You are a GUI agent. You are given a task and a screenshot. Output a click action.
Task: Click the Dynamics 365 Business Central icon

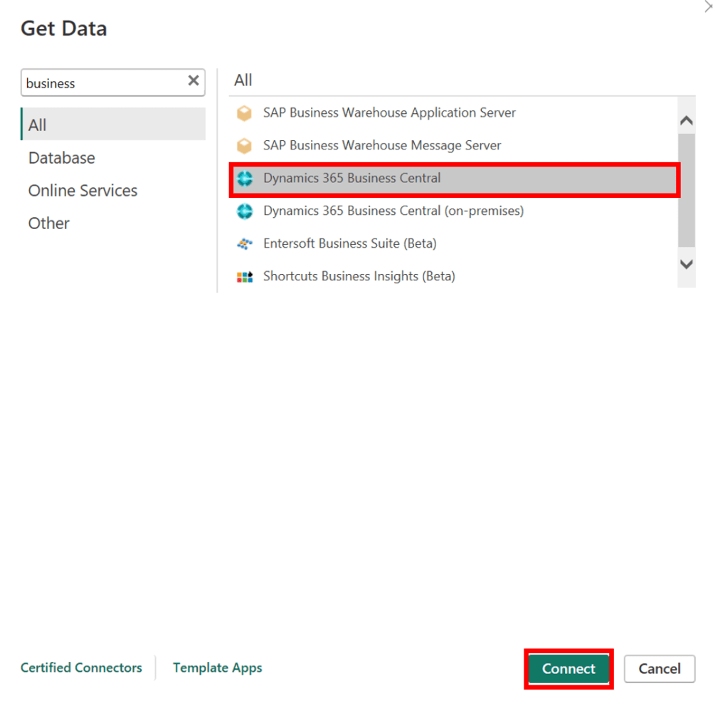245,179
